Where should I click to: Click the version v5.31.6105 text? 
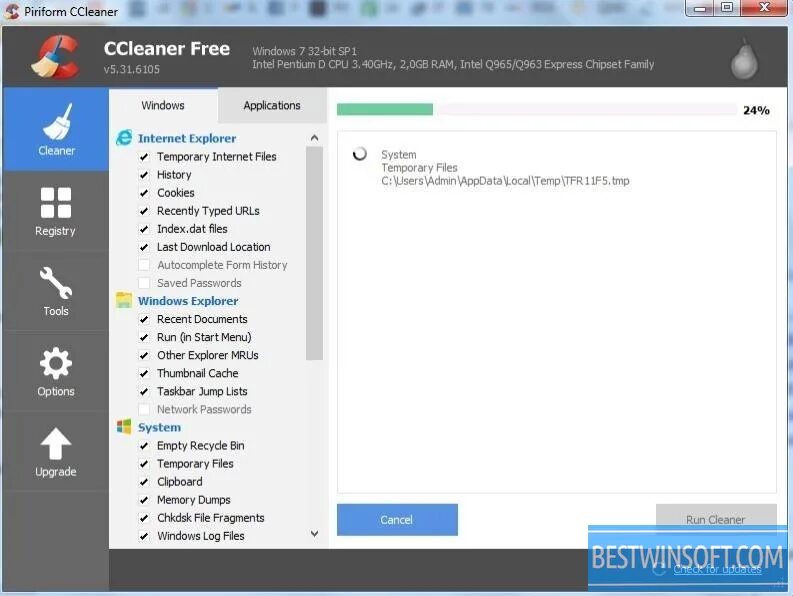pos(131,69)
